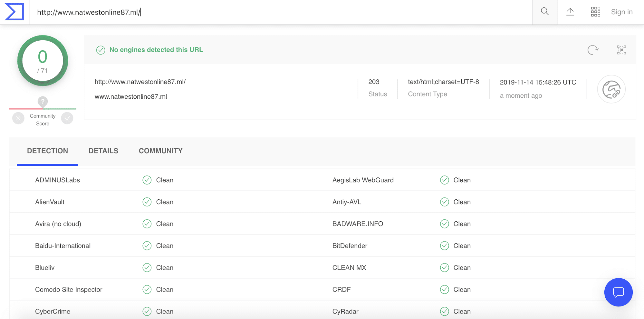
Task: Click the search magnifier icon
Action: pos(545,12)
